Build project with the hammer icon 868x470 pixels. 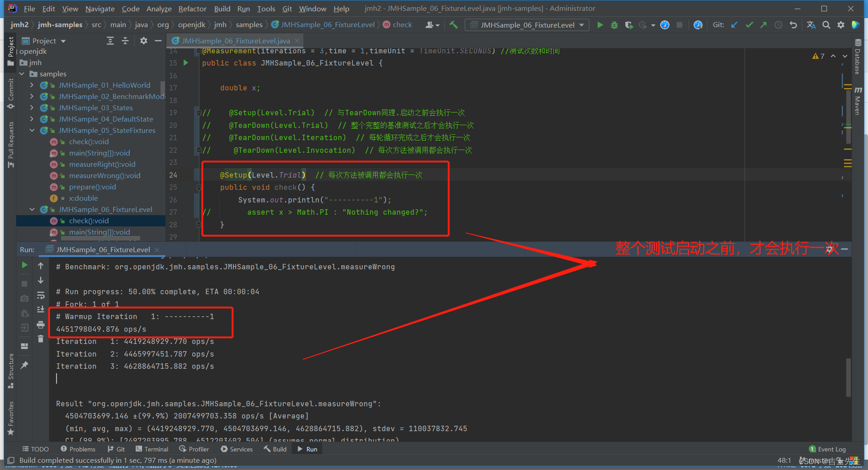point(453,25)
